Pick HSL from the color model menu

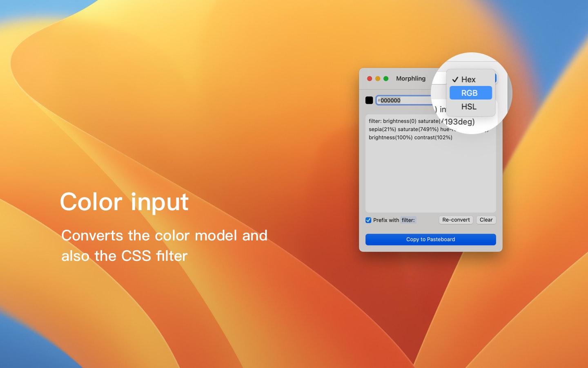tap(470, 107)
